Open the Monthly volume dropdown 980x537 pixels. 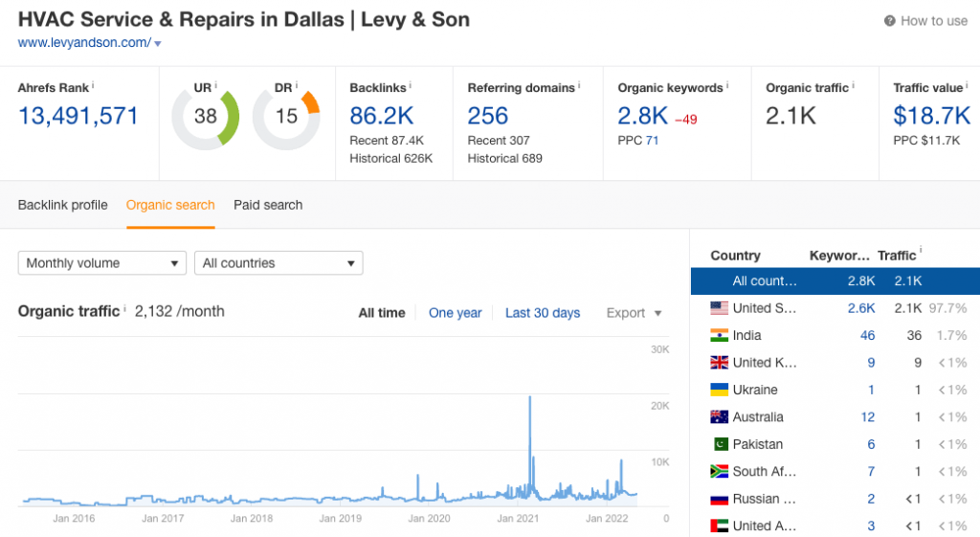click(x=101, y=263)
